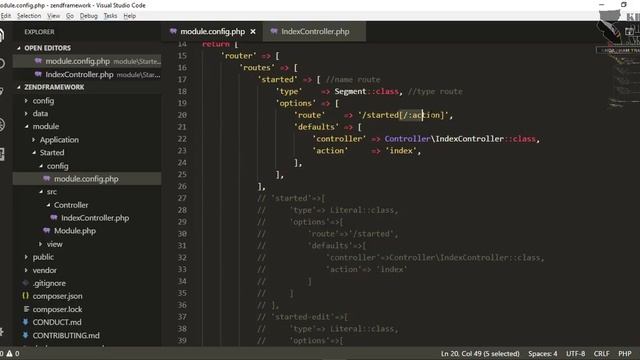Viewport: 640px width, 360px height.
Task: Open the Help menu
Action: 130,16
